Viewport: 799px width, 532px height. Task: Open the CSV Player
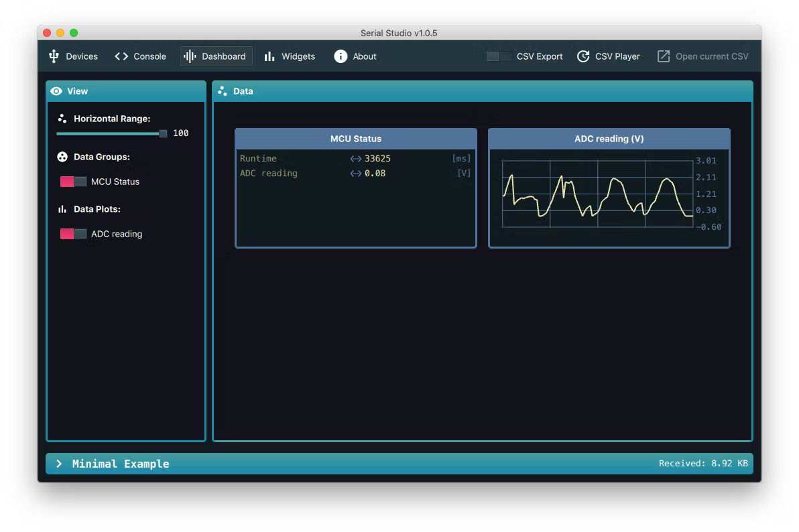(609, 56)
